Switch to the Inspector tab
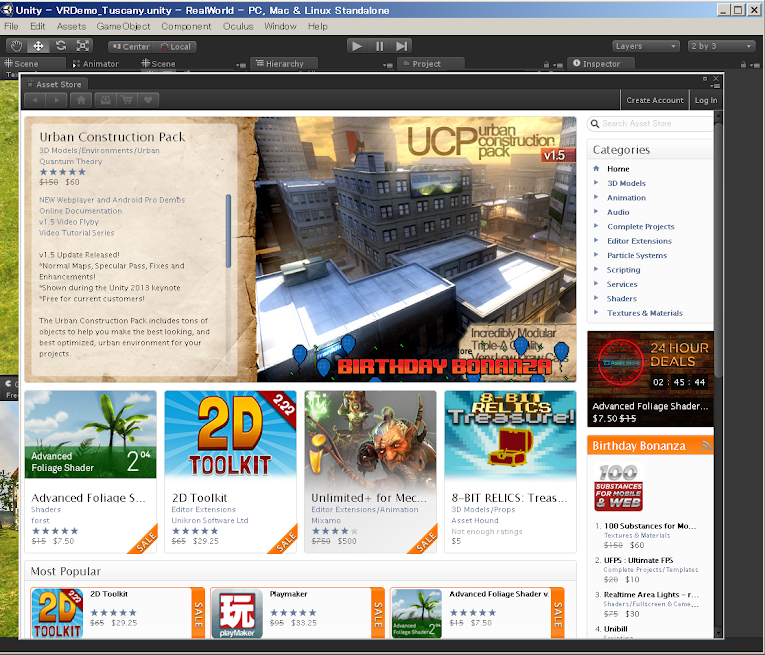The width and height of the screenshot is (765, 655). [x=601, y=64]
